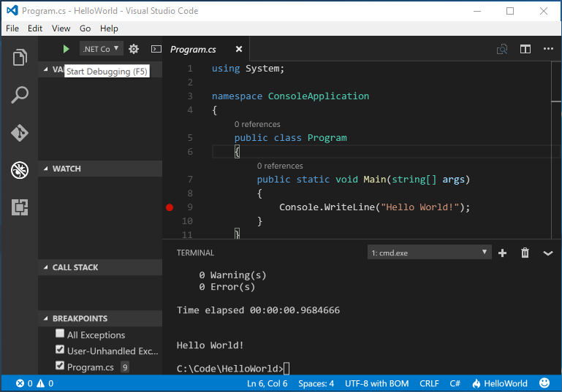
Task: Collapse the CALL STACK section
Action: (x=100, y=267)
